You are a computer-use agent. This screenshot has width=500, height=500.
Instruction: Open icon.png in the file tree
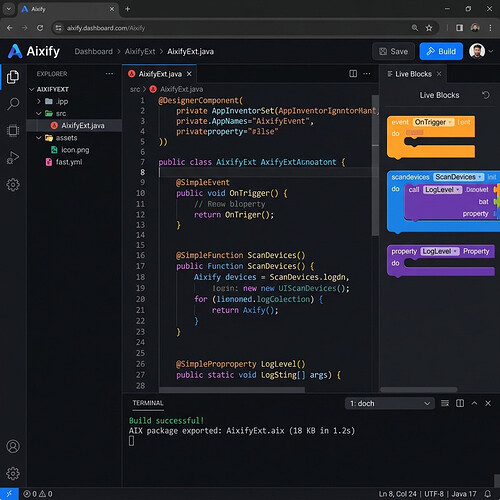[74, 150]
